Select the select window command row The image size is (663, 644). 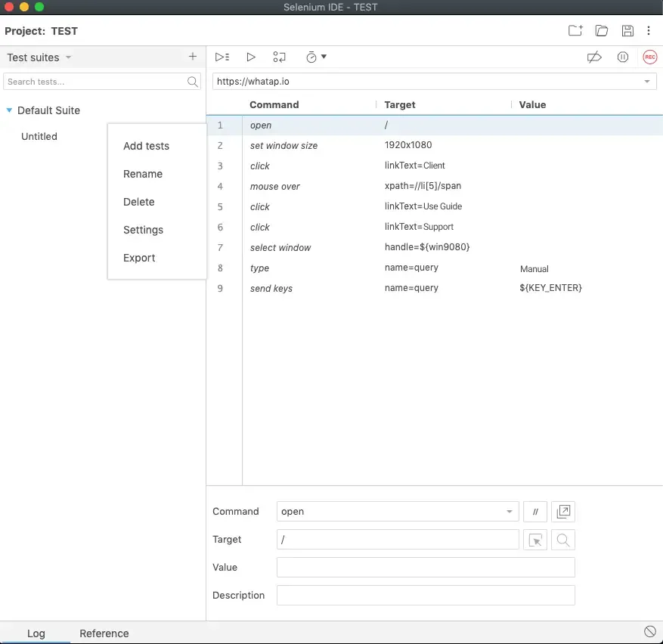[434, 247]
